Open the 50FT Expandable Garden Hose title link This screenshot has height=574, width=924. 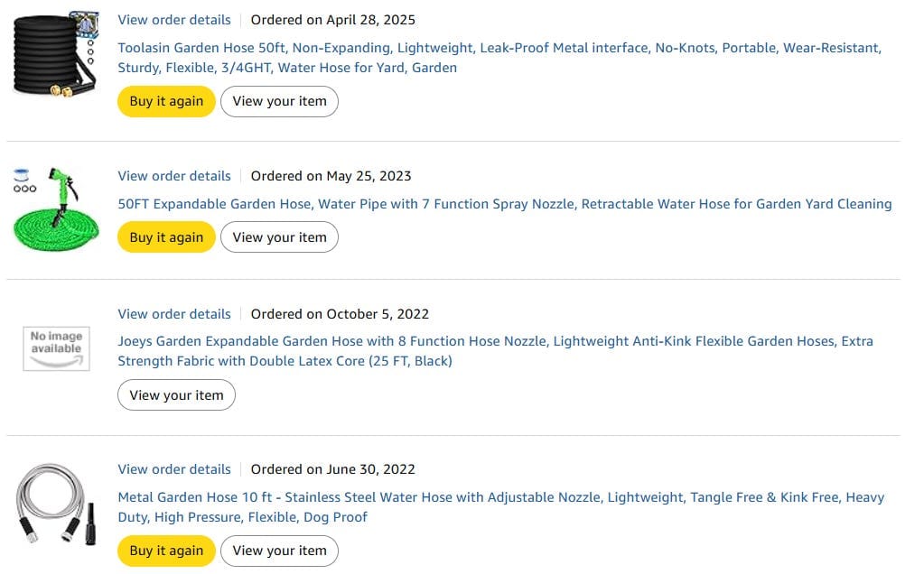tap(505, 204)
